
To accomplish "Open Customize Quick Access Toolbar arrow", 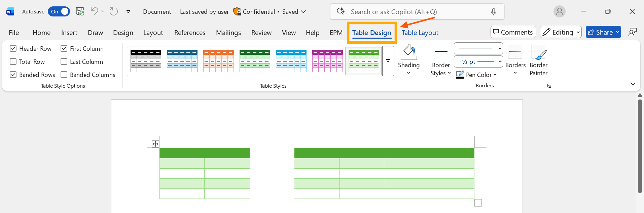I will [x=128, y=11].
